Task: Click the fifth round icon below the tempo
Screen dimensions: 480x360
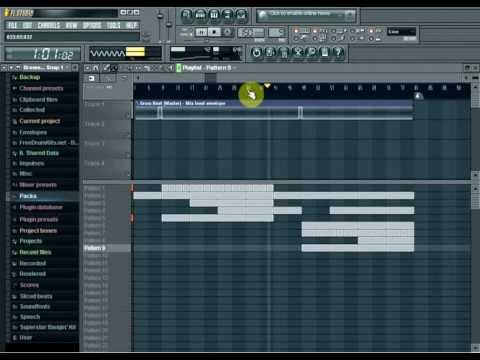Action: point(311,52)
